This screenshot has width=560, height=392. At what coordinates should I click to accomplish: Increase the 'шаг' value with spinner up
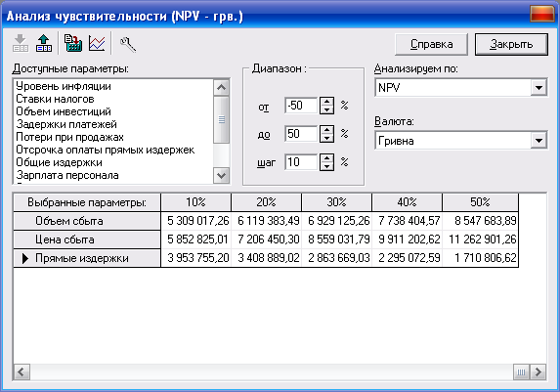click(326, 158)
